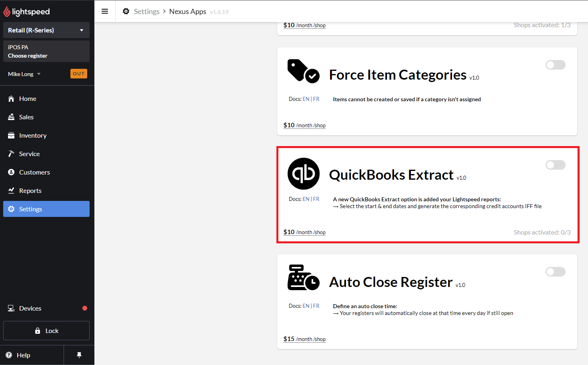Screen dimensions: 588x365
Task: Click the QuickBooks Extract title
Action: tap(391, 175)
